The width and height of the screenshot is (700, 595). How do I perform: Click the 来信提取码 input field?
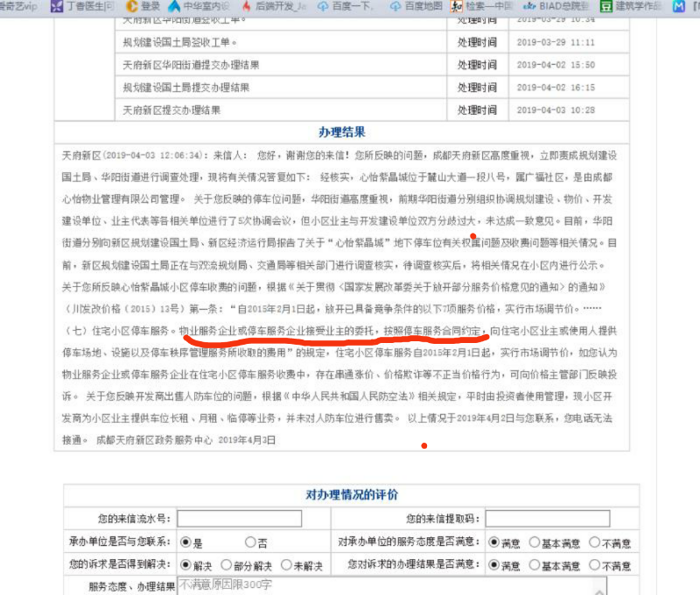[535, 519]
